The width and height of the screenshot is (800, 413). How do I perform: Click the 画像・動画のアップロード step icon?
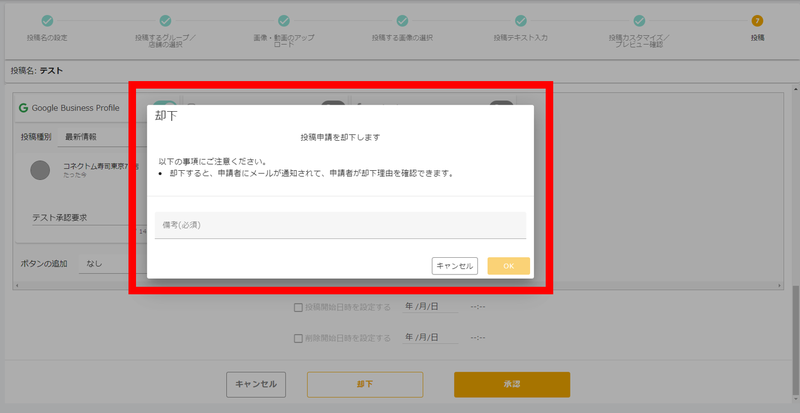coord(283,20)
